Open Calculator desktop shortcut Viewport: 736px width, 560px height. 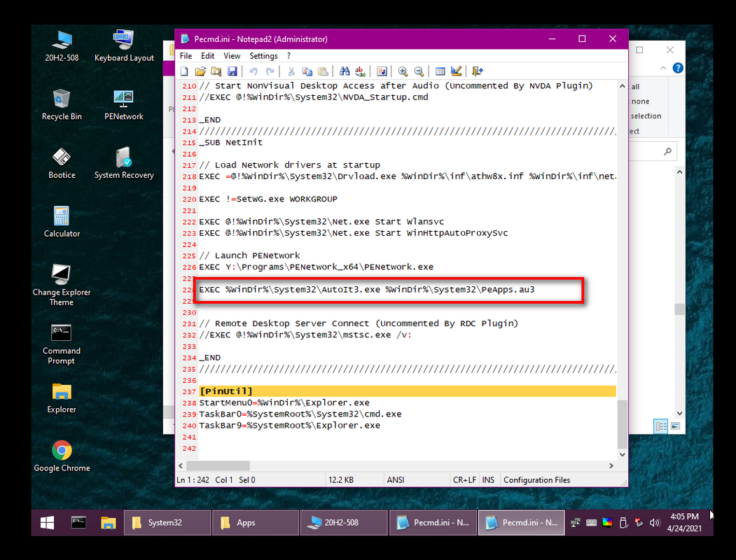pyautogui.click(x=62, y=222)
